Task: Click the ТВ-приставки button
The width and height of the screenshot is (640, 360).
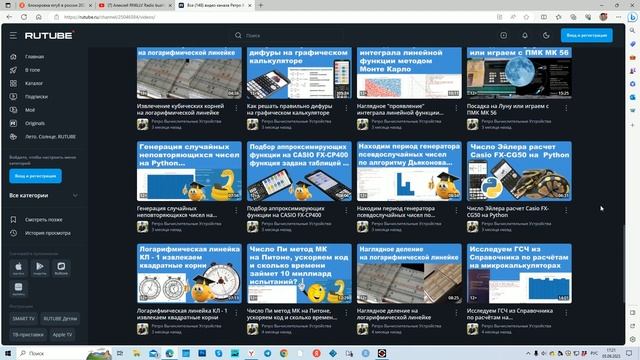Action: (28, 334)
